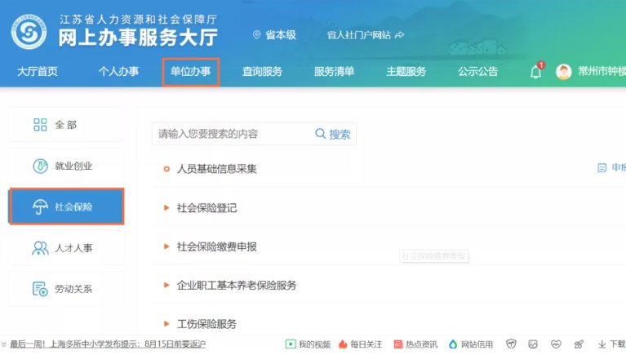Open the 劳动关系 sidebar category
The height and width of the screenshot is (364, 626).
[66, 289]
